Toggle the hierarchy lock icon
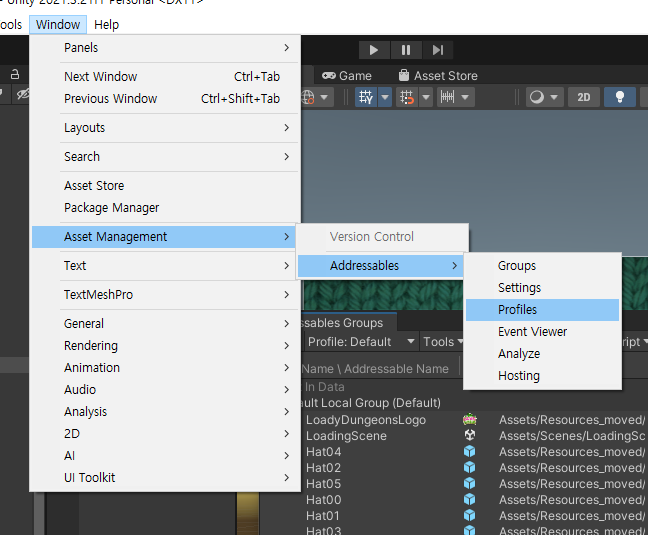Viewport: 648px width, 535px height. (15, 74)
